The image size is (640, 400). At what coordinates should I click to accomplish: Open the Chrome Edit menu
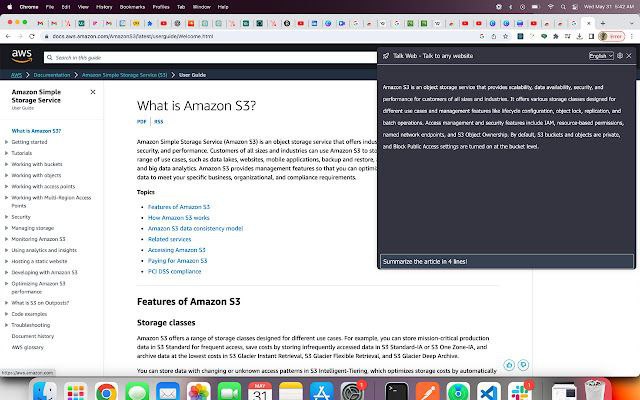point(66,7)
